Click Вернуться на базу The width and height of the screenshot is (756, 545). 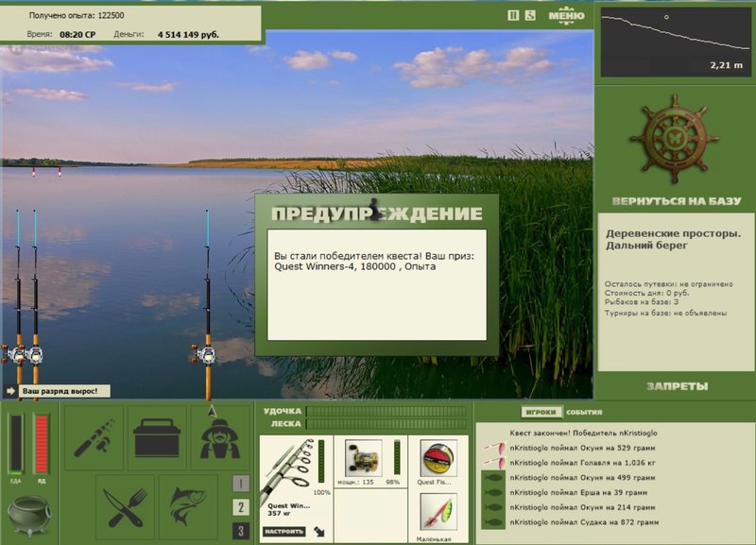point(674,201)
